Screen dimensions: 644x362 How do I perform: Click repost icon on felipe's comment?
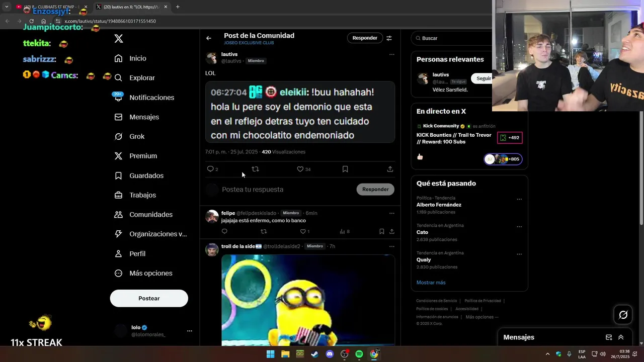[264, 231]
